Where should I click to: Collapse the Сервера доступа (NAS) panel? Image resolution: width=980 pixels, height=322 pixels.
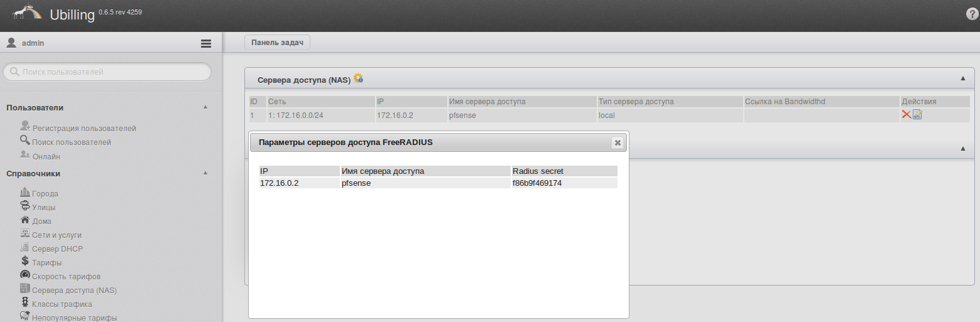(x=963, y=78)
